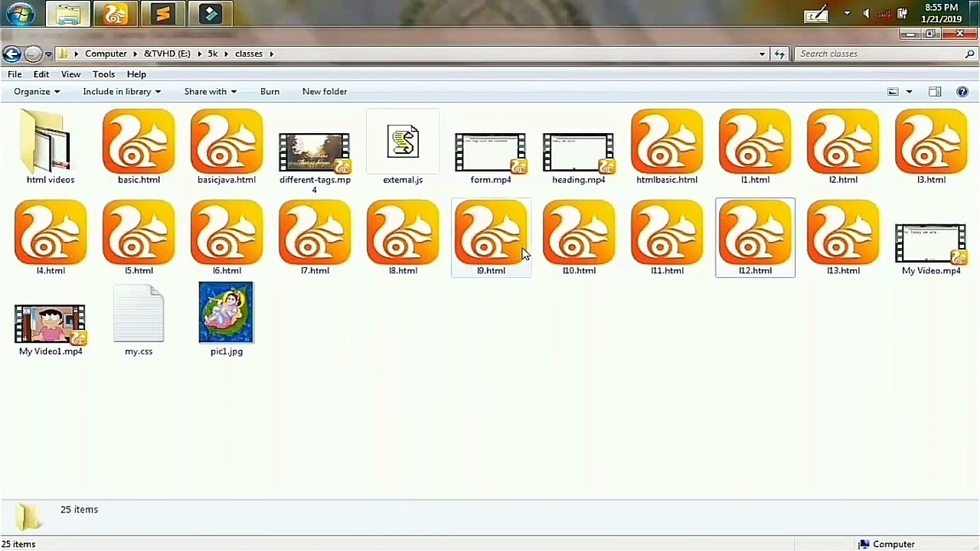Click the classes breadcrumb segment
The image size is (980, 551).
click(x=249, y=54)
